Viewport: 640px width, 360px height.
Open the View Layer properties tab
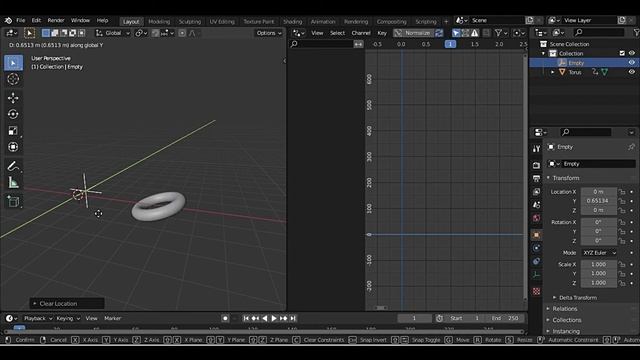536,192
